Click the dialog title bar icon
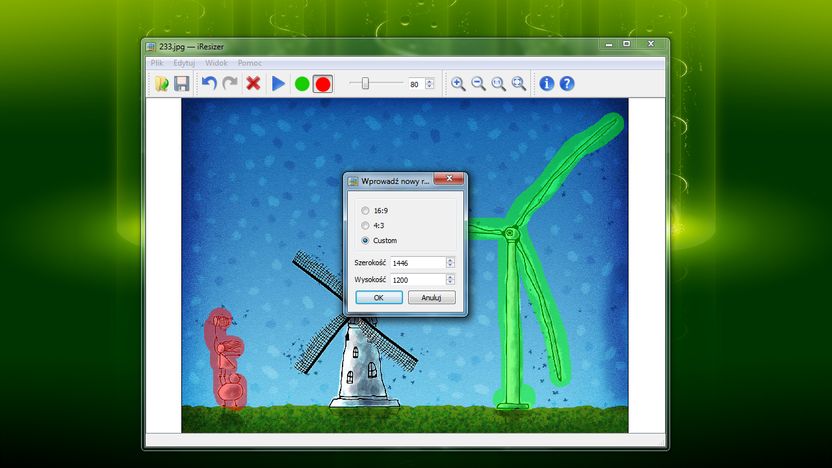 [353, 181]
